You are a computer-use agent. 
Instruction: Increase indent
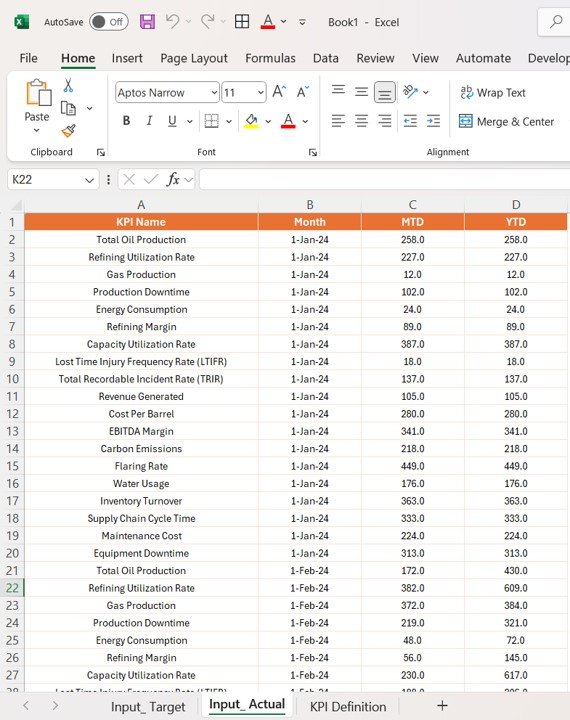[433, 121]
